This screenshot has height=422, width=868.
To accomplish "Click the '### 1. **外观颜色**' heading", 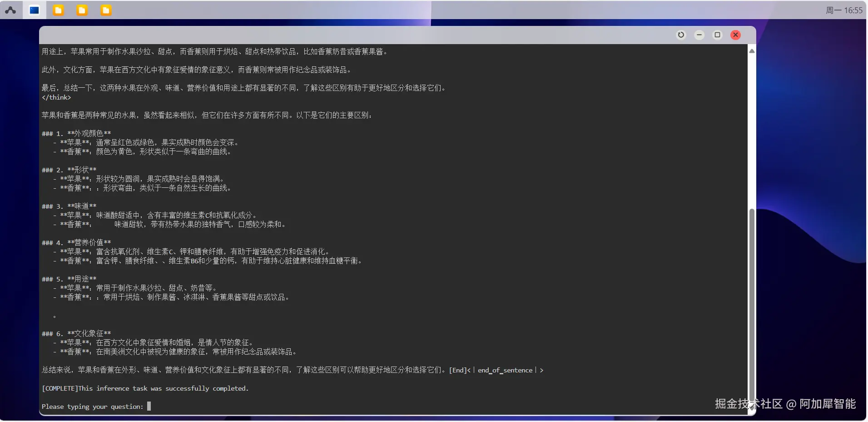I will pos(76,133).
